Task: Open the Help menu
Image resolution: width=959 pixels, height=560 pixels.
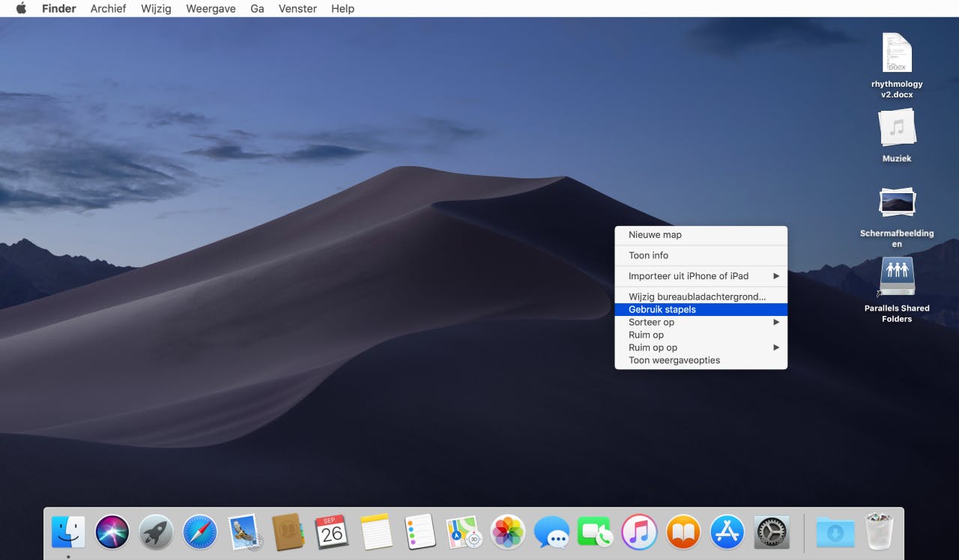Action: click(342, 9)
